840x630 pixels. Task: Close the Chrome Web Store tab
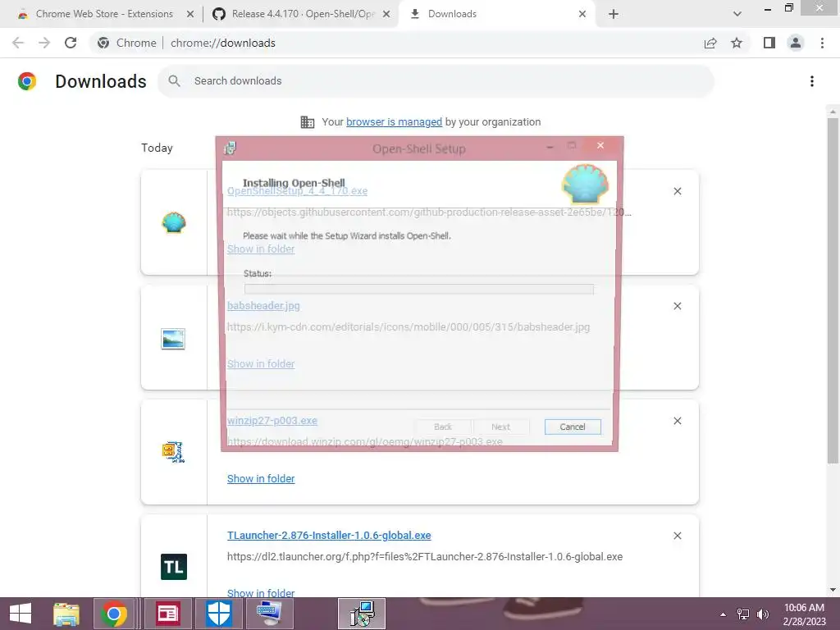point(189,14)
